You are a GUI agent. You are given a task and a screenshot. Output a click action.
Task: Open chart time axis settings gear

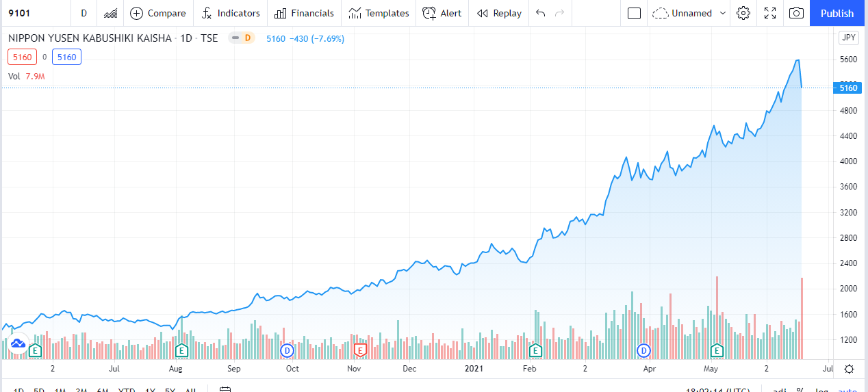[x=849, y=369]
